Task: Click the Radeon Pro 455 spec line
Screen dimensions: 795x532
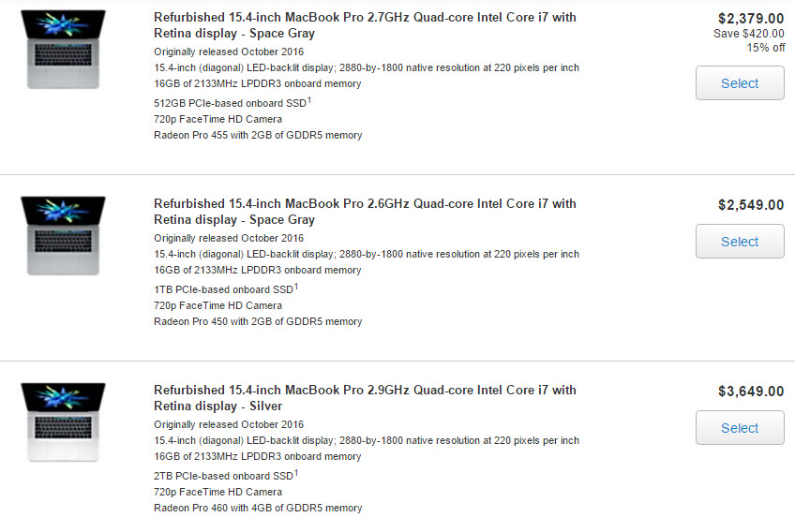Action: click(x=258, y=136)
